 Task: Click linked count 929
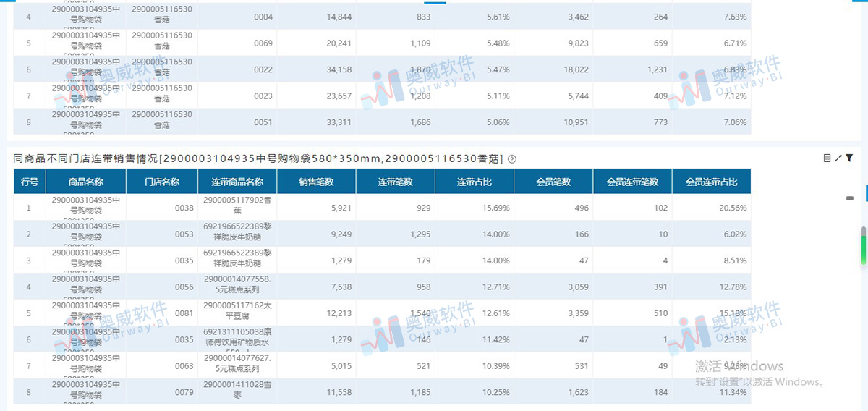[x=422, y=208]
